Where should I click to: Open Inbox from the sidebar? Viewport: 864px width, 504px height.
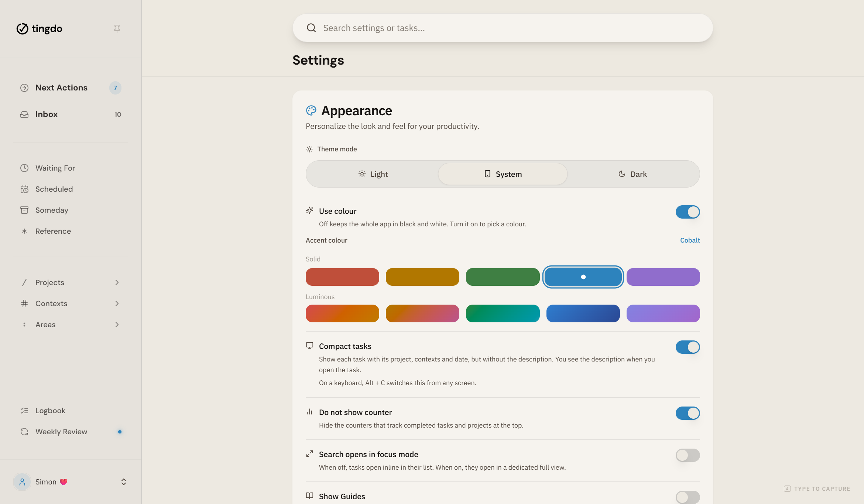coord(71,114)
